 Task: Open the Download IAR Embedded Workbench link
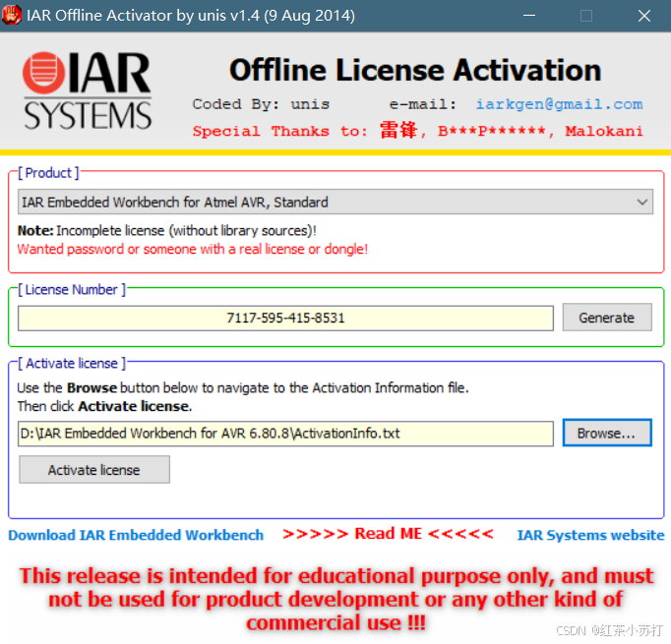tap(136, 536)
